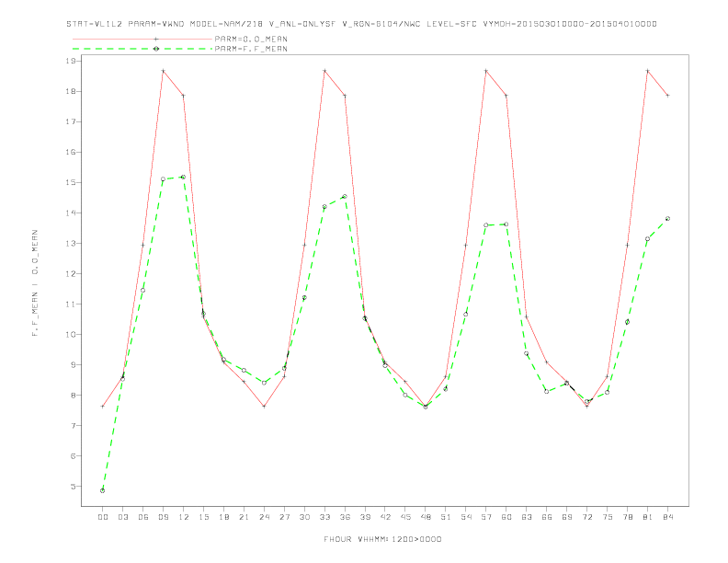Viewport: 728px width, 563px height.
Task: Click the x-axis tick label 60
Action: point(506,517)
